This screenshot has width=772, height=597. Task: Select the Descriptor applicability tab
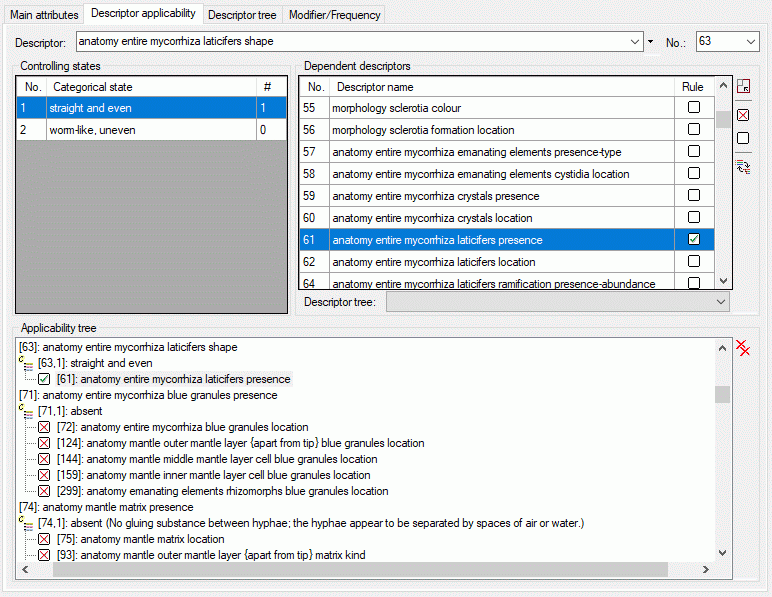coord(143,13)
